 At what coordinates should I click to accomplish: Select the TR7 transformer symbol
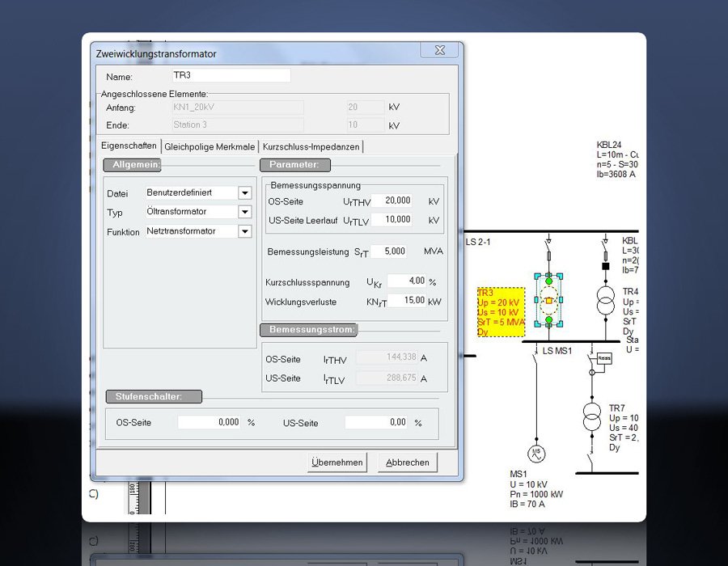click(592, 417)
